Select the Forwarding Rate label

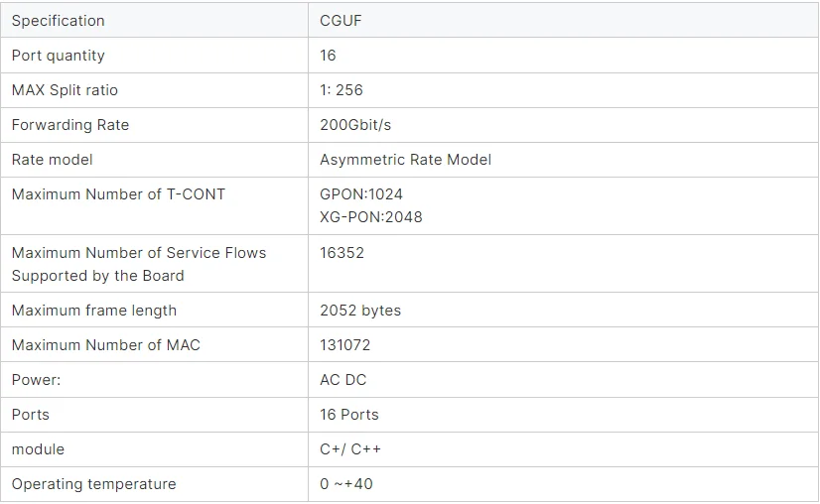click(x=70, y=125)
